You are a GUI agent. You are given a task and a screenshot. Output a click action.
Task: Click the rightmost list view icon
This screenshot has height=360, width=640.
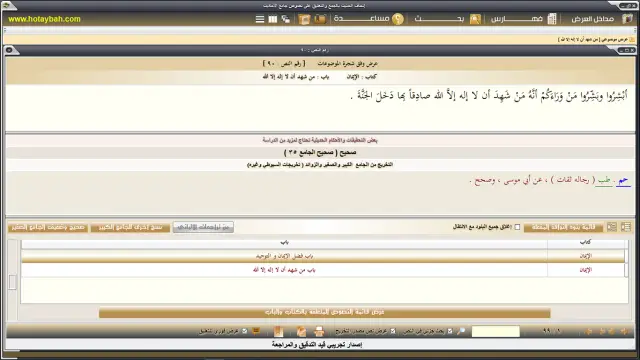pos(626,227)
